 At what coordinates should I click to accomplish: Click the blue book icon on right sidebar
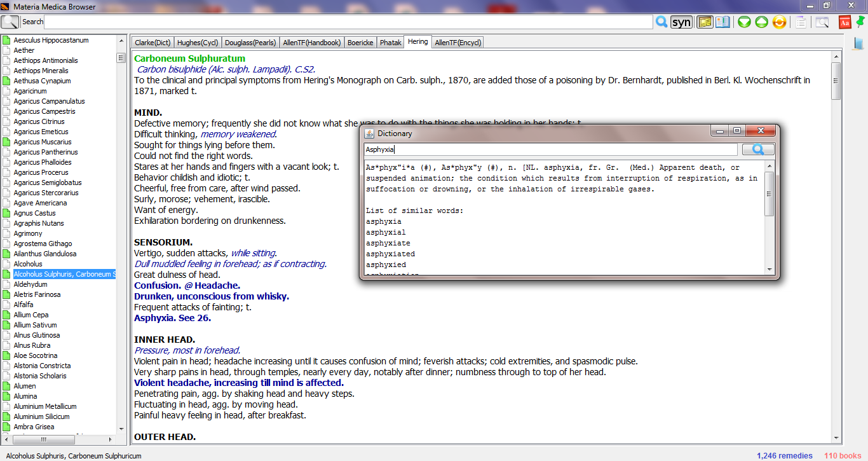[x=858, y=43]
